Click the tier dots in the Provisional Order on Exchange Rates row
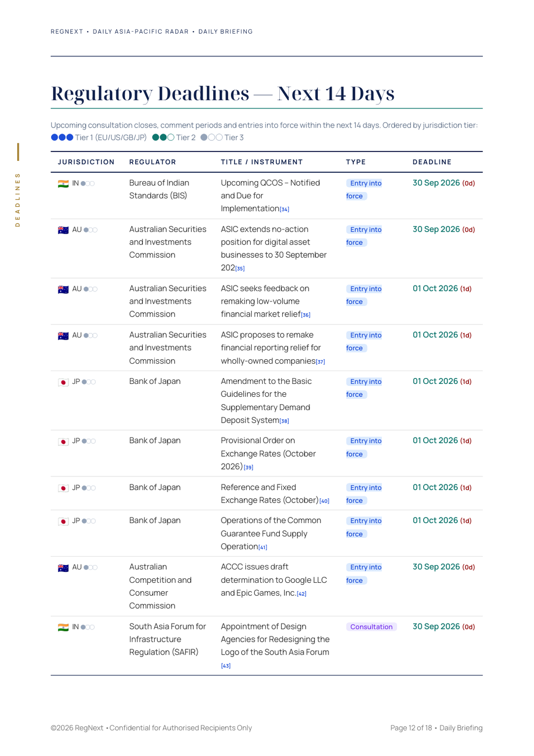 click(x=89, y=441)
